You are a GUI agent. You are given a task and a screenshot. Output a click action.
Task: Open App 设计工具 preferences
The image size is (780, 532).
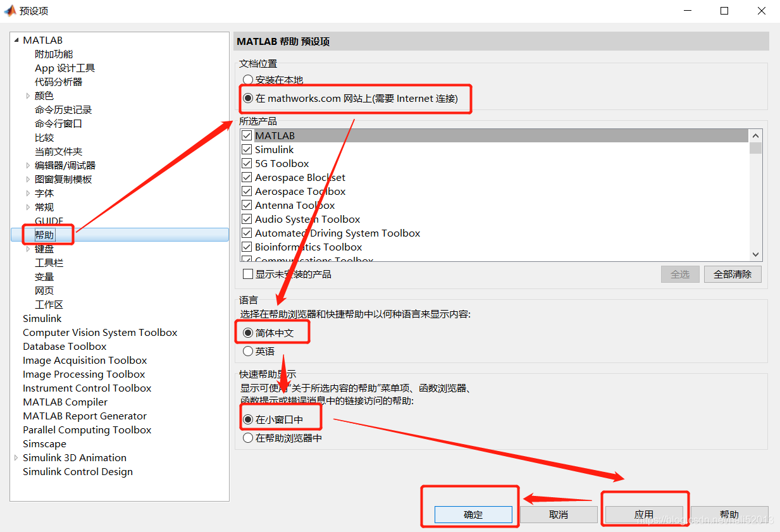[65, 68]
